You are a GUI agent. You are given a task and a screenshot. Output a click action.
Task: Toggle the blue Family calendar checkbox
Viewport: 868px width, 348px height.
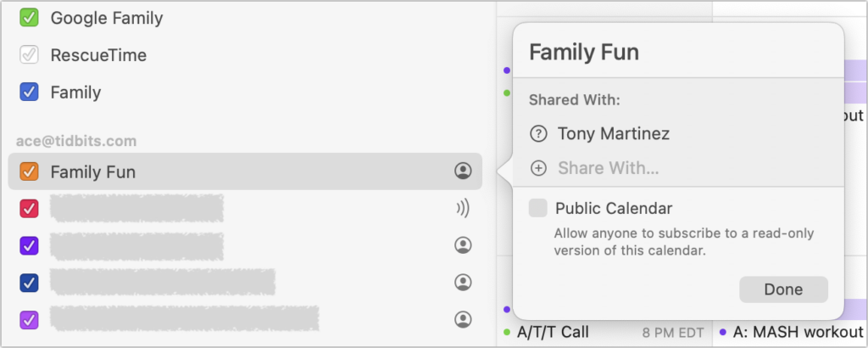29,92
